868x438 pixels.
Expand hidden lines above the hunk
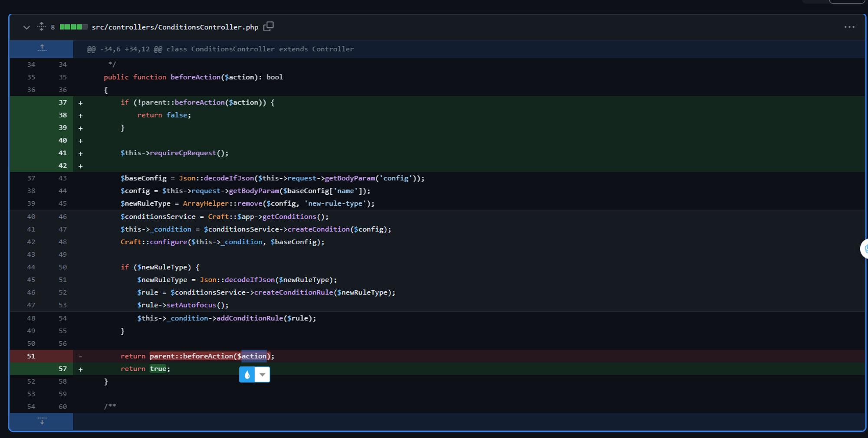[42, 49]
